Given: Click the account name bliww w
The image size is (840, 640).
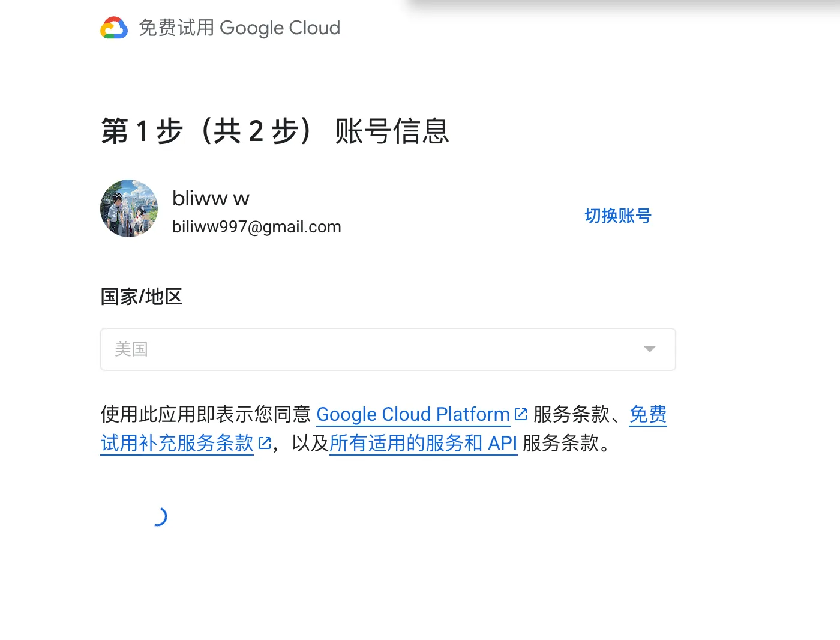Looking at the screenshot, I should 211,198.
